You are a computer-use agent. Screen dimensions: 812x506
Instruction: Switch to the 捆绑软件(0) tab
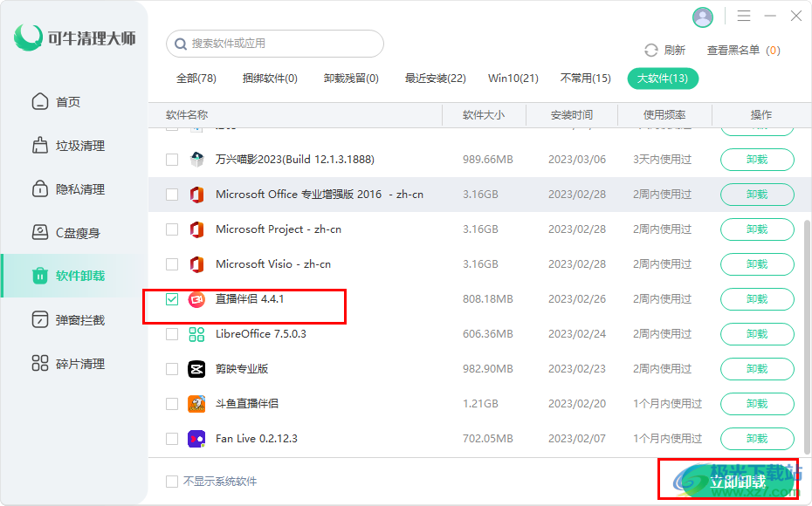pyautogui.click(x=270, y=79)
